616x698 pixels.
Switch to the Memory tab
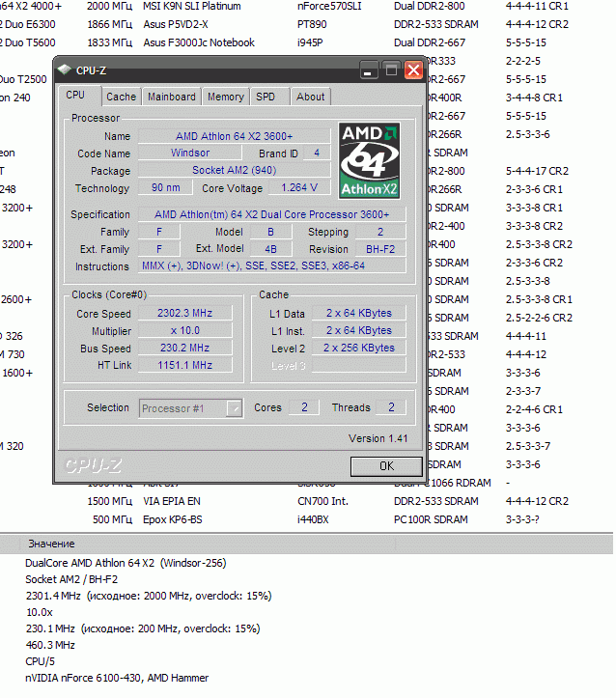pos(226,97)
